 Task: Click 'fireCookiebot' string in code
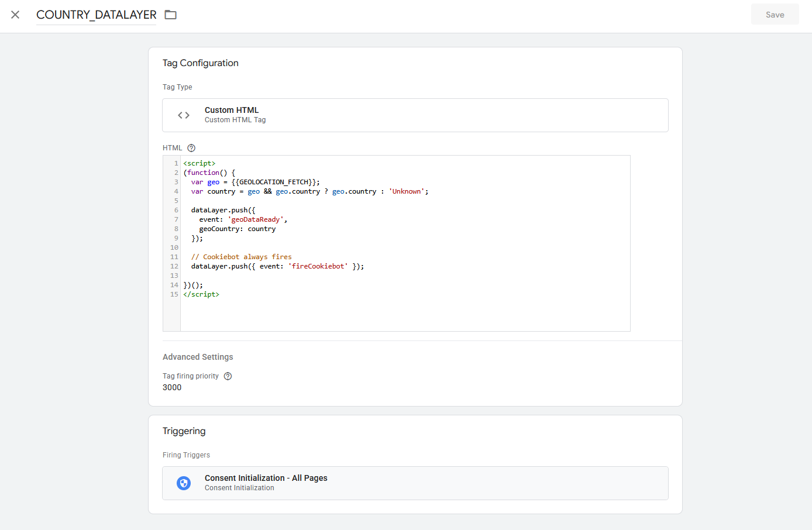(x=318, y=266)
